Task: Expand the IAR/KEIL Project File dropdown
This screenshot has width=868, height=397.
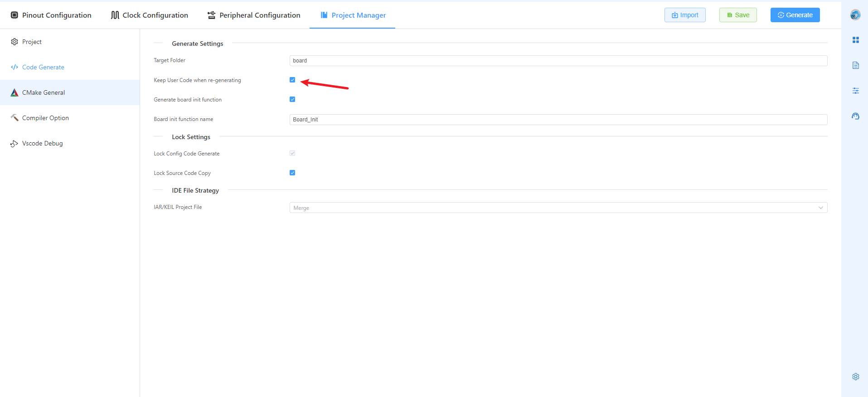Action: tap(558, 208)
